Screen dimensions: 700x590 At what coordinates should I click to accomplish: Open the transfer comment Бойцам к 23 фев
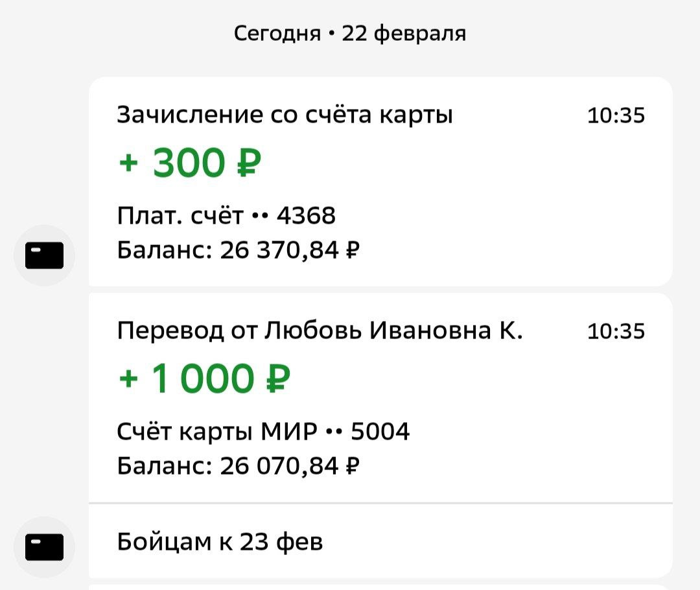220,541
